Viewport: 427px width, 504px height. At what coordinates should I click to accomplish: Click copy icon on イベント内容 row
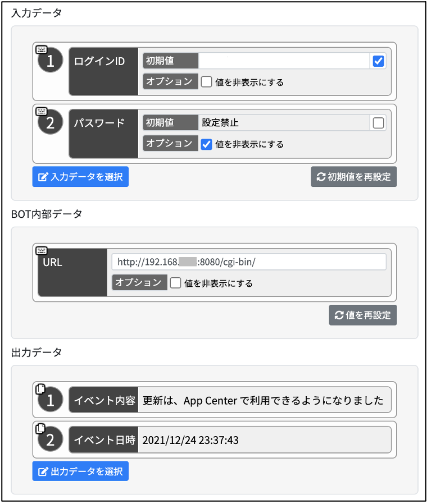click(x=40, y=388)
